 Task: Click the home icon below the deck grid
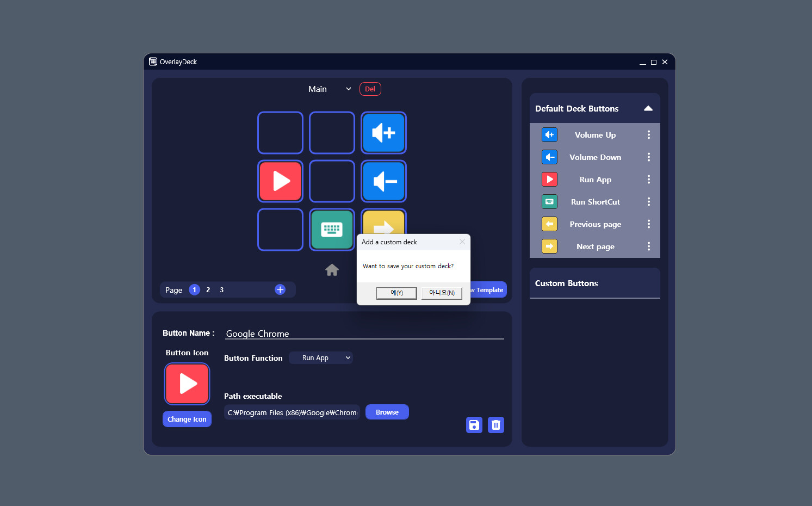pyautogui.click(x=332, y=270)
